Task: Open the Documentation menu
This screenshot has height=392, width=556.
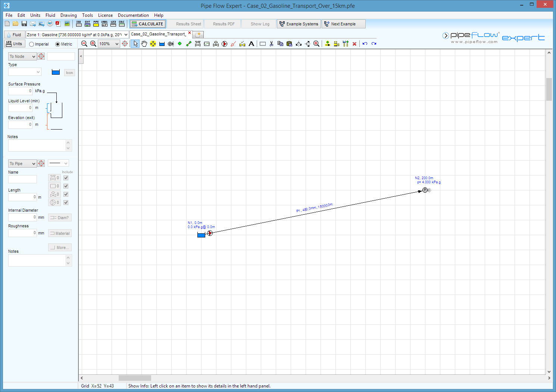Action: click(x=133, y=15)
